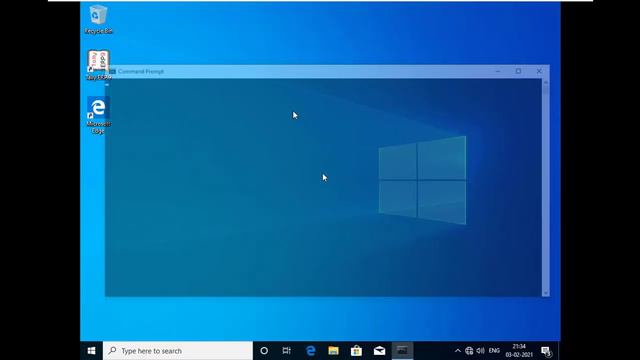The height and width of the screenshot is (360, 640).
Task: Open File Explorer from the taskbar
Action: click(x=333, y=351)
